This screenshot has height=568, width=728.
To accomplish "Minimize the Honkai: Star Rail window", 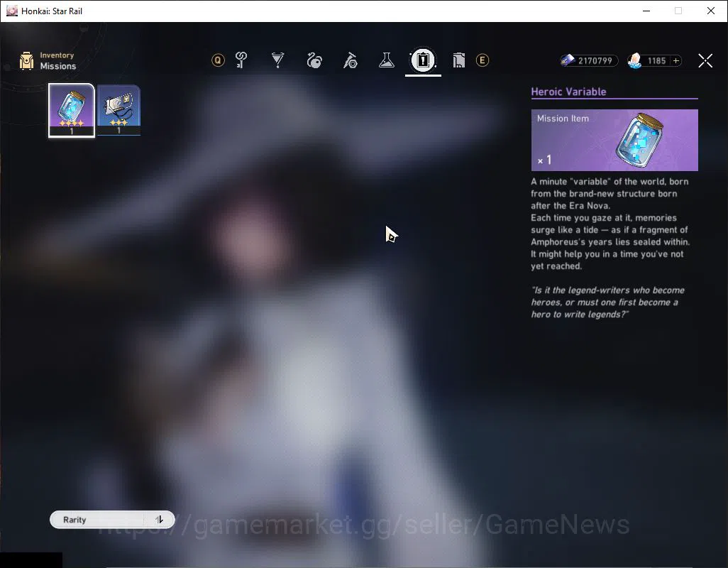I will coord(646,11).
